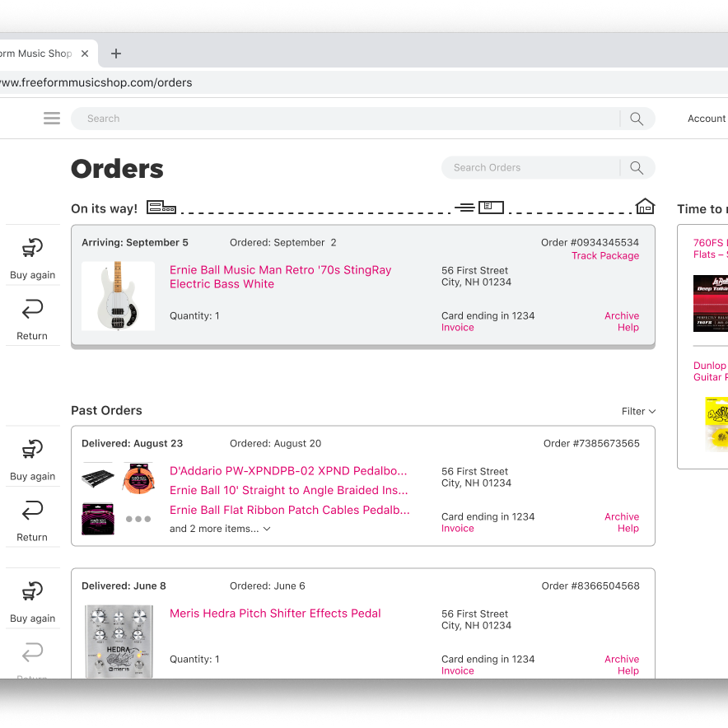Open 760FS Flats recommendation link
The height and width of the screenshot is (728, 728).
pyautogui.click(x=710, y=249)
